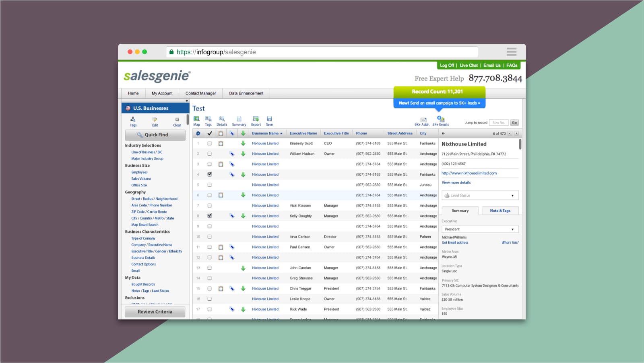Go to previous record arrow
The width and height of the screenshot is (644, 363).
coord(510,133)
